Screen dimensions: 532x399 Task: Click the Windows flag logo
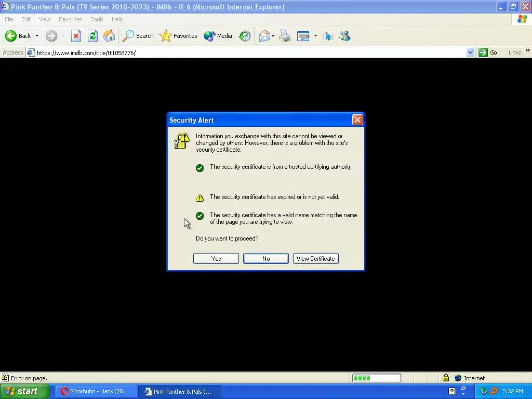(522, 19)
